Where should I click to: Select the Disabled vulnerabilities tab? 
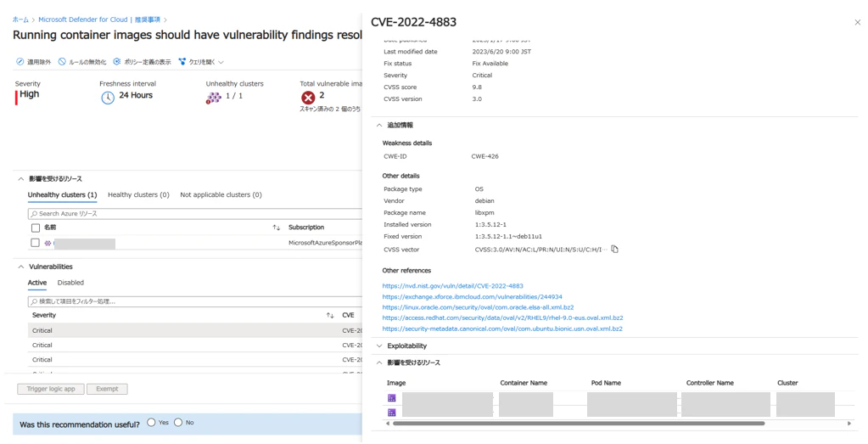coord(71,283)
